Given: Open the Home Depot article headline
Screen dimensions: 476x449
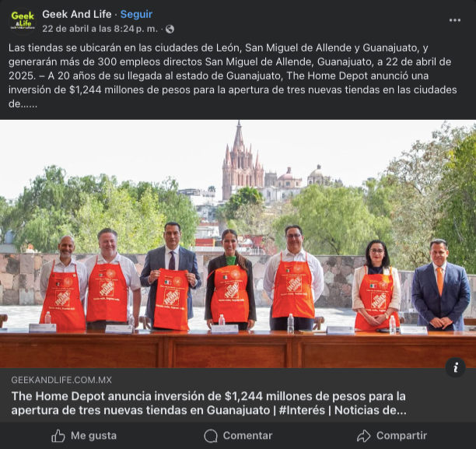Looking at the screenshot, I should [x=209, y=403].
